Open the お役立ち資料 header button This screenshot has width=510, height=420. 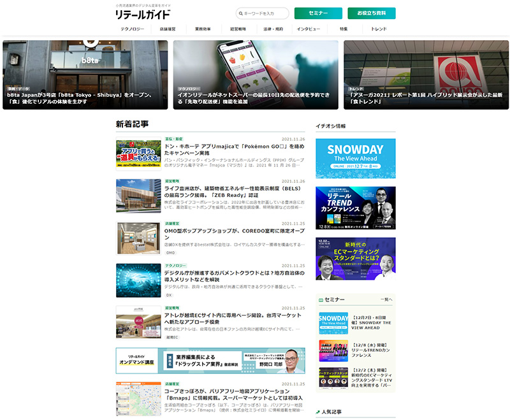click(x=371, y=13)
